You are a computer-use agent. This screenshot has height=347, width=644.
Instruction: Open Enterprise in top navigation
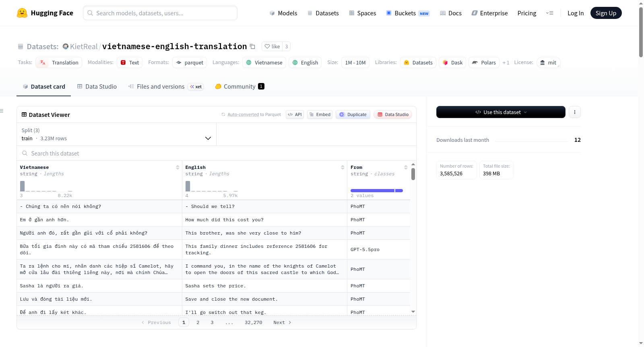tap(489, 13)
